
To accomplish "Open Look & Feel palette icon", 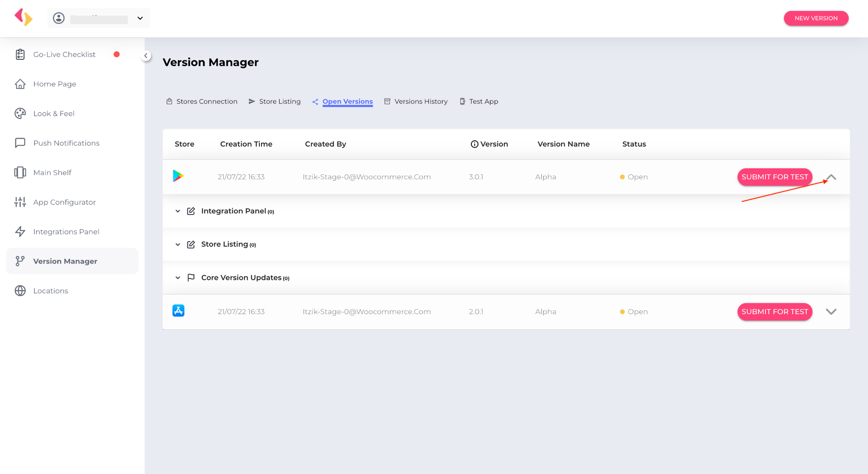I will 20,113.
